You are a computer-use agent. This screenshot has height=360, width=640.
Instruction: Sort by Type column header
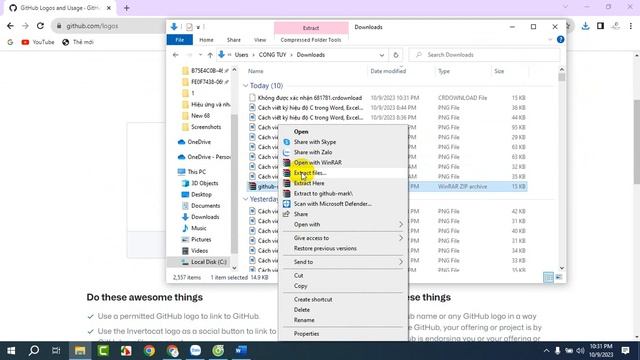tap(444, 71)
